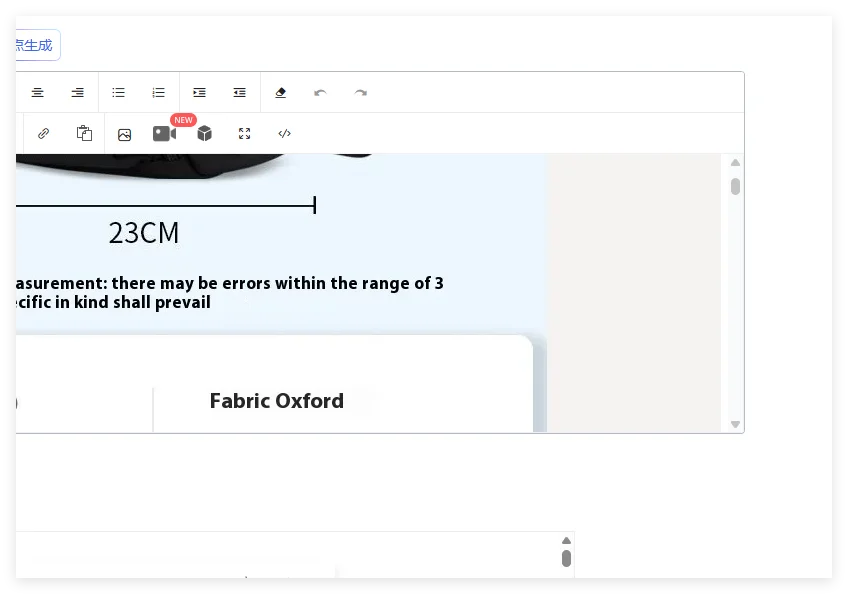Click the Fabric Oxford text
848x594 pixels.
pos(277,401)
